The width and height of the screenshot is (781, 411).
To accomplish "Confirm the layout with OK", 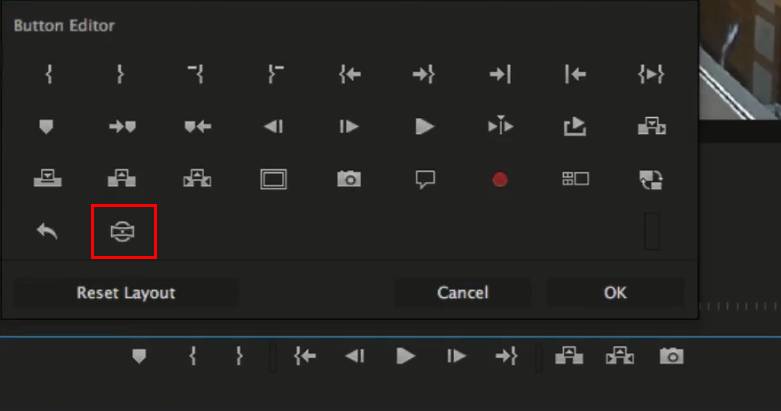I will [615, 293].
